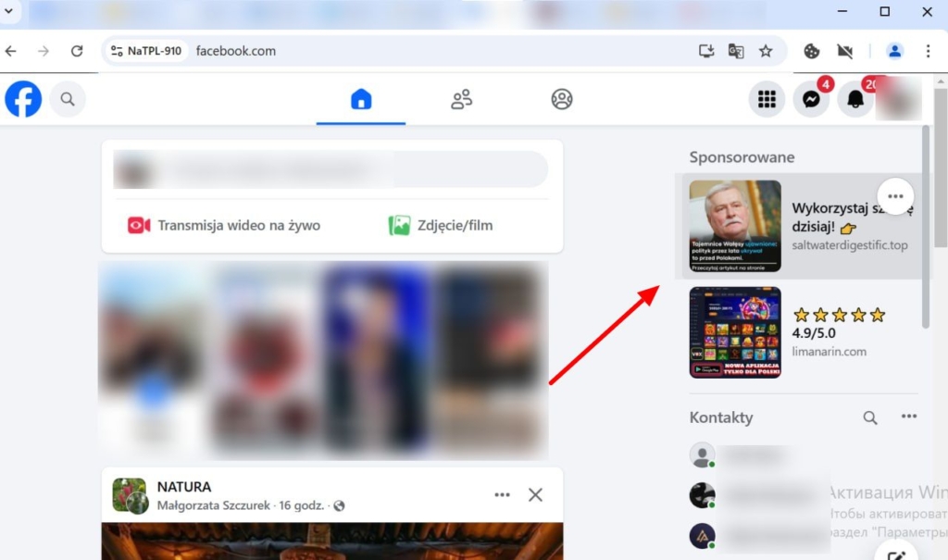Viewport: 948px width, 560px height.
Task: Search contacts using the magnifier icon
Action: click(870, 417)
